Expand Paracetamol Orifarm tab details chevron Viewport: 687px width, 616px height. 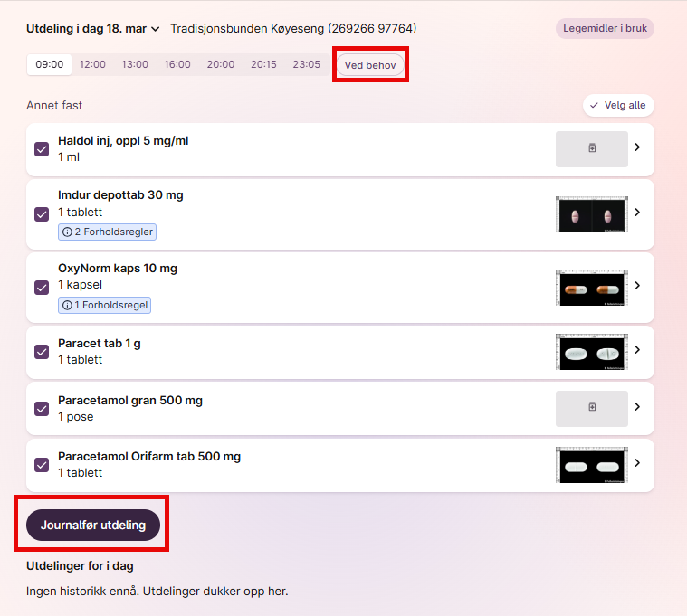[637, 463]
